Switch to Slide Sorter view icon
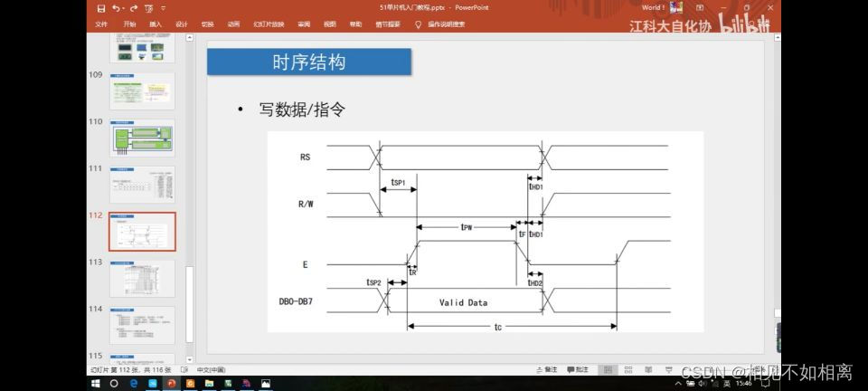 pyautogui.click(x=628, y=369)
